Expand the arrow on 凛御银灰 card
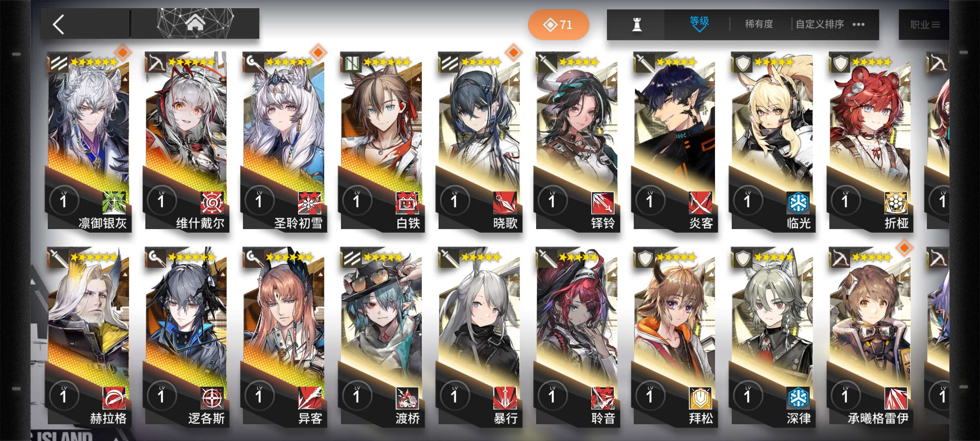This screenshot has width=980, height=441. pyautogui.click(x=125, y=79)
